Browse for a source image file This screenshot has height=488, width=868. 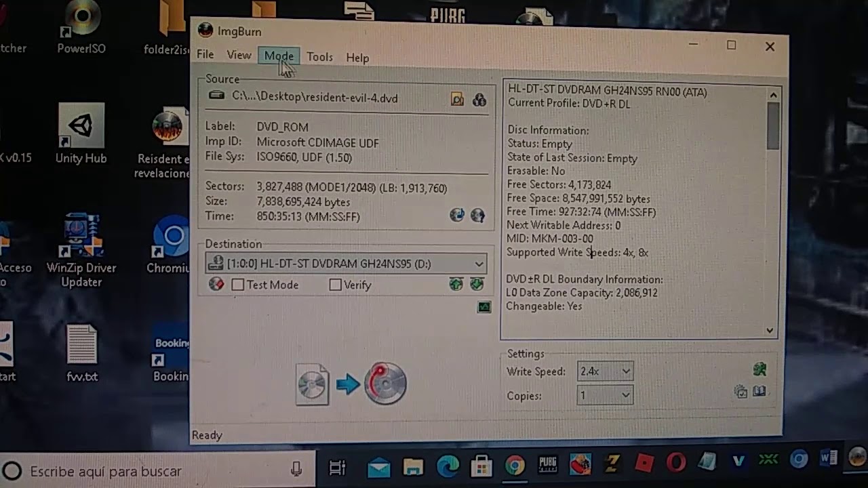(458, 100)
